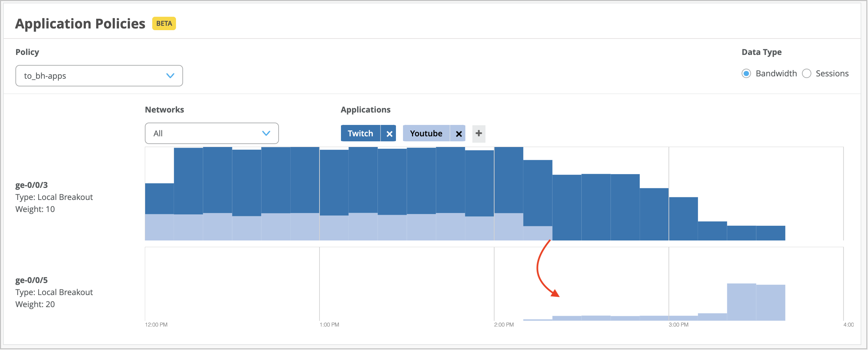Image resolution: width=868 pixels, height=350 pixels.
Task: Click the ge-0/0/5 interface label
Action: pos(32,280)
